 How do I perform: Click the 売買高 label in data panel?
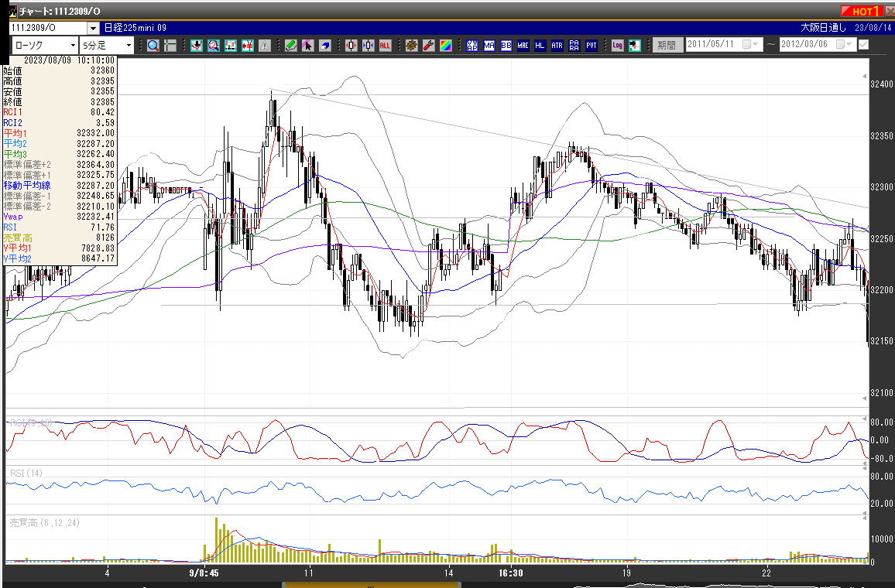[18, 238]
